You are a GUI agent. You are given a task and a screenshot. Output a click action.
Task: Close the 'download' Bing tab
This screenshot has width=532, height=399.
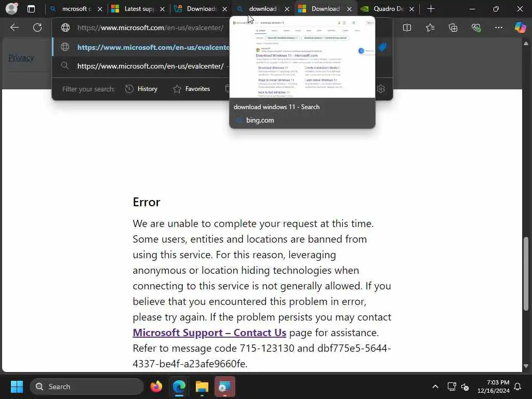coord(287,9)
